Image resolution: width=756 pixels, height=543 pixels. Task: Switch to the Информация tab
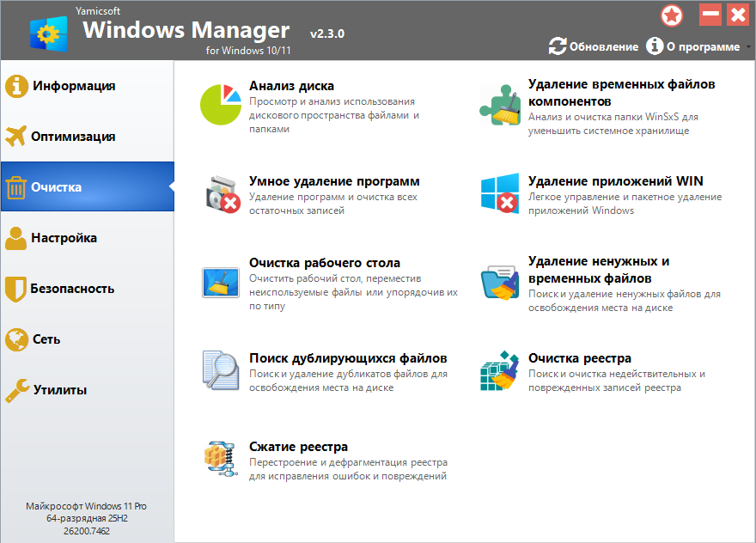tap(73, 86)
